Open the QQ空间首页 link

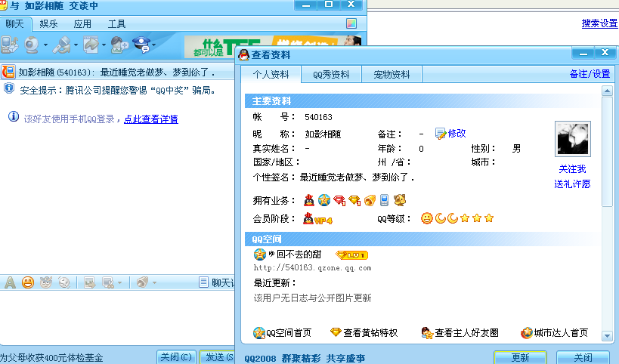coord(282,333)
